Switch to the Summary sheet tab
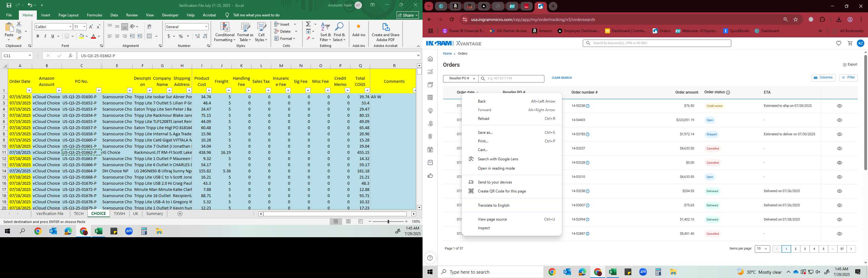The width and height of the screenshot is (868, 278). (x=155, y=214)
